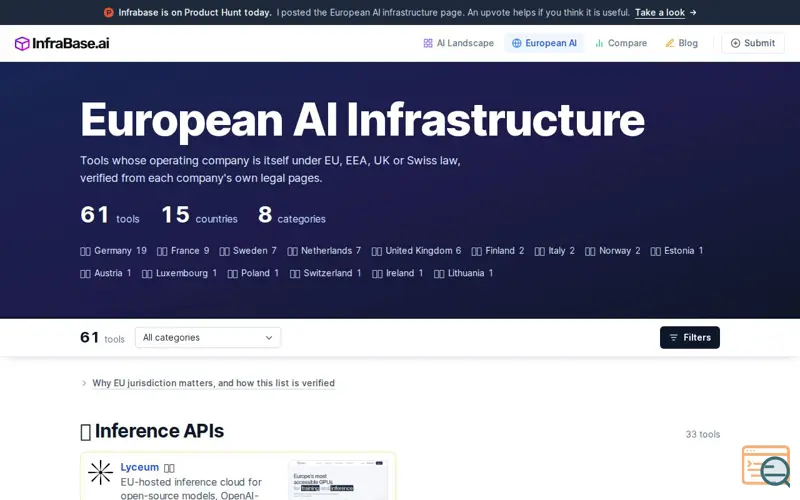Click the '15 countries' stat
800x500 pixels.
199,215
